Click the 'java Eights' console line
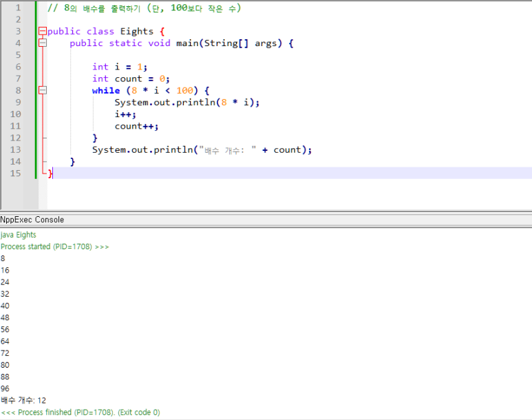532x420 pixels. tap(19, 235)
